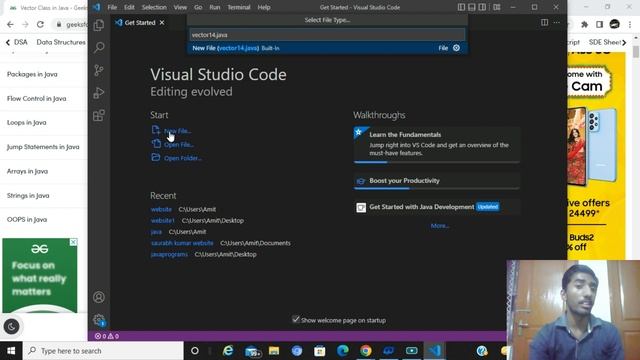The image size is (640, 360).
Task: Click the VS Code logo in title bar
Action: tap(97, 7)
